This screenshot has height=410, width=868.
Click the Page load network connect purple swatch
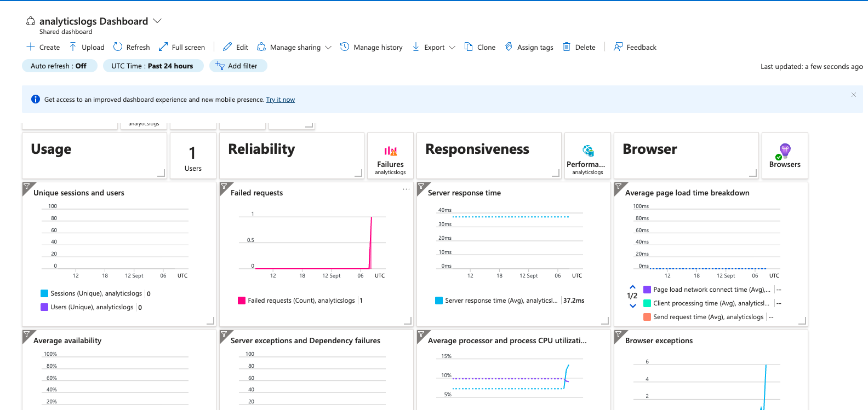click(x=647, y=290)
